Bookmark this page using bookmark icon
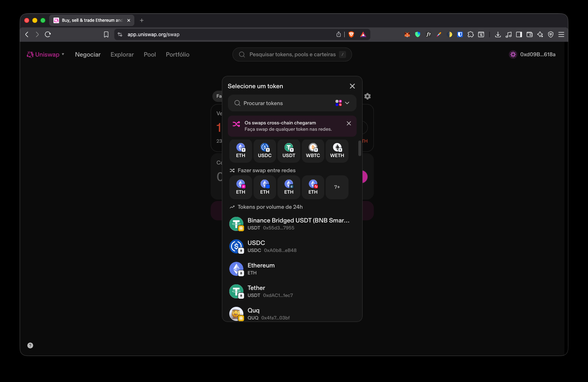588x382 pixels. (x=106, y=34)
